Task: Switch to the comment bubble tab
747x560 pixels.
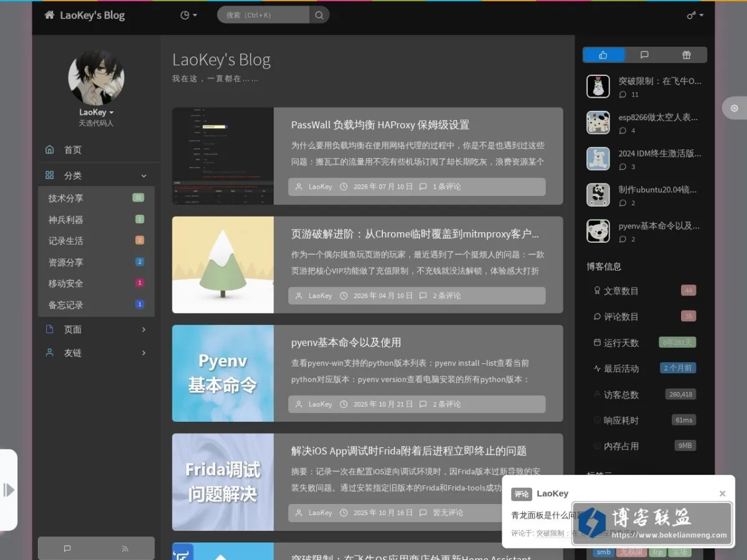Action: [644, 55]
